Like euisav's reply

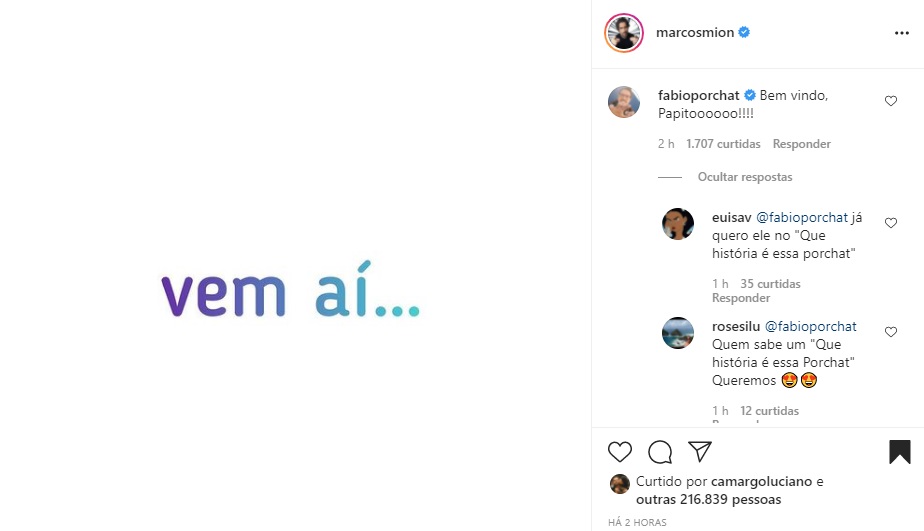point(891,223)
